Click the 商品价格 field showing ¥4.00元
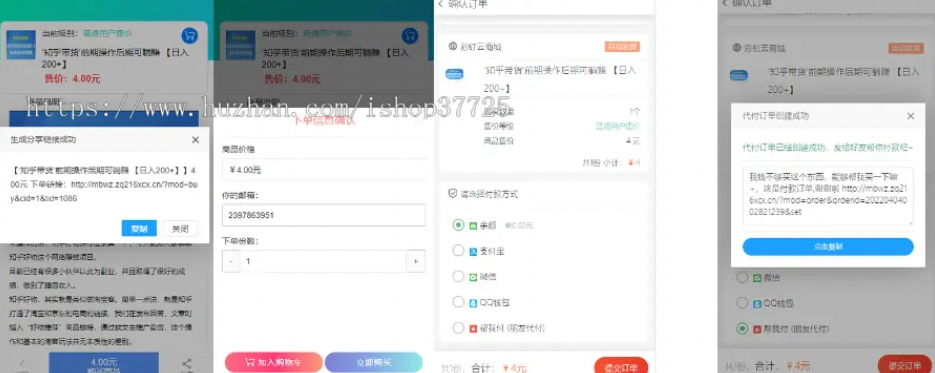The height and width of the screenshot is (373, 935). tap(324, 170)
